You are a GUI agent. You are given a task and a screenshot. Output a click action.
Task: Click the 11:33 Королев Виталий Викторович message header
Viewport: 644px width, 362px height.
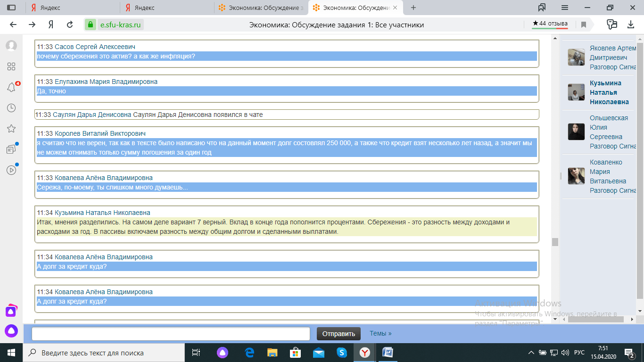(91, 133)
